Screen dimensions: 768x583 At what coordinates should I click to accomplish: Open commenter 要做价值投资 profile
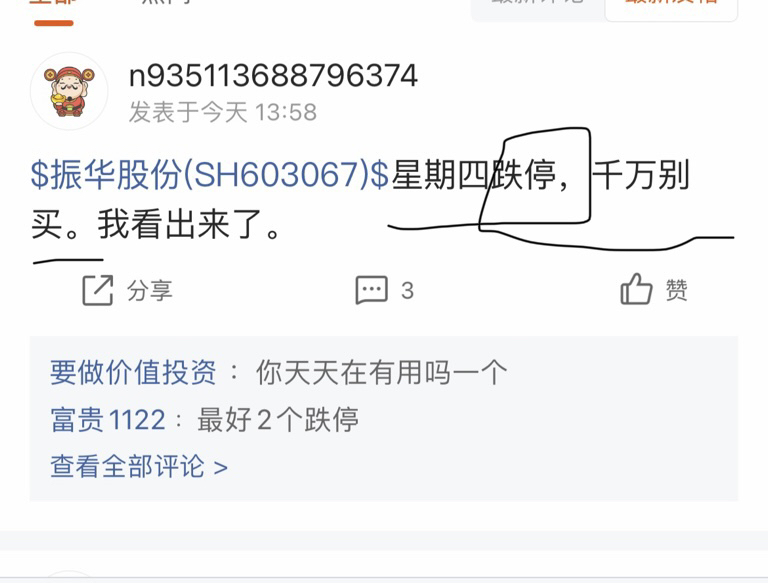point(133,372)
